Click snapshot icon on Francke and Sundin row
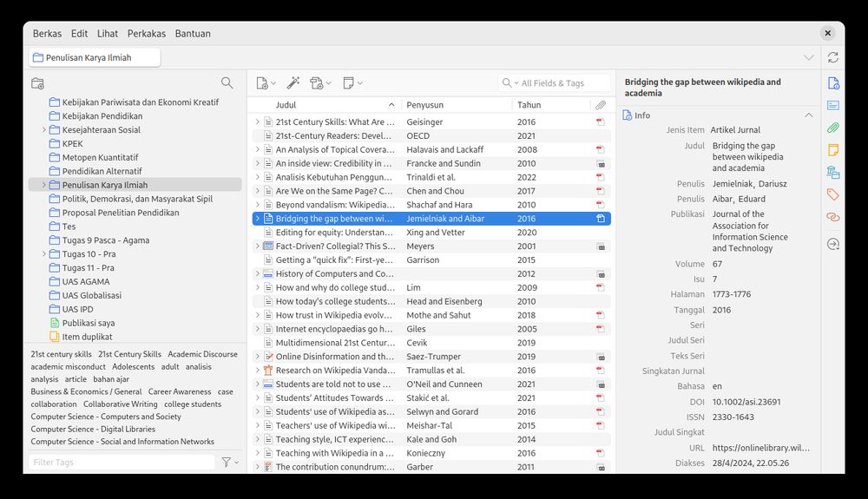The width and height of the screenshot is (868, 499). [601, 164]
